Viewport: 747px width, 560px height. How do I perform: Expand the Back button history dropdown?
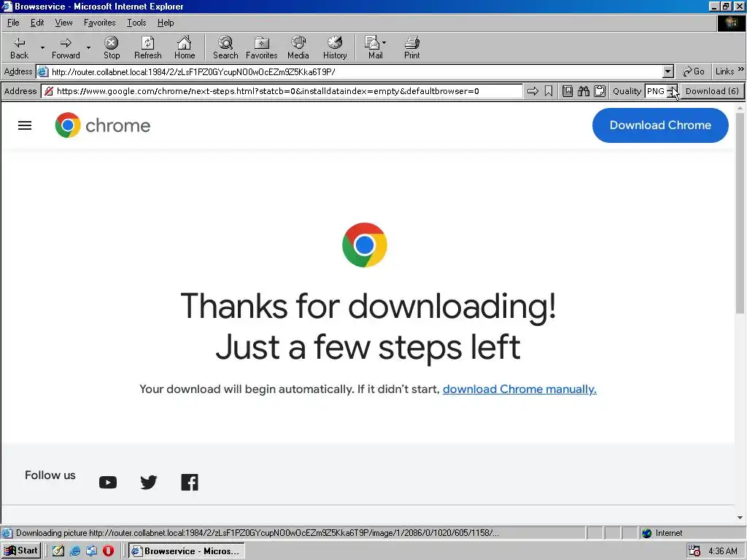[x=42, y=47]
